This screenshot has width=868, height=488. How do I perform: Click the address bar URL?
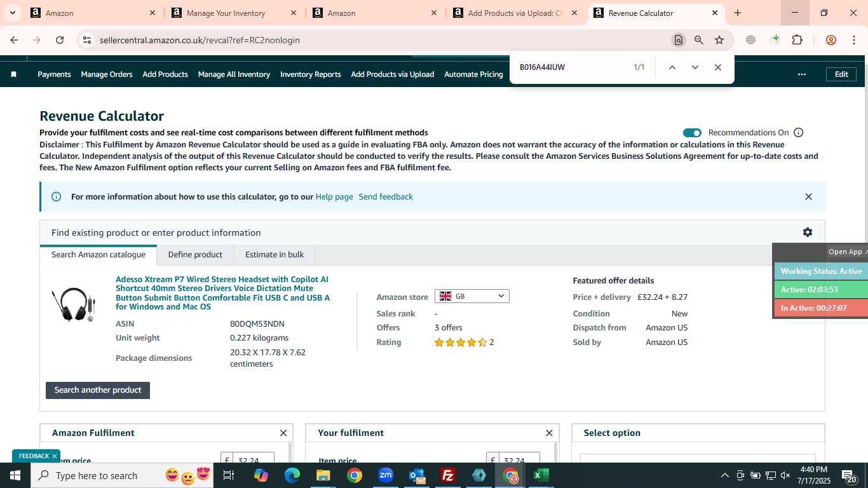click(x=200, y=40)
